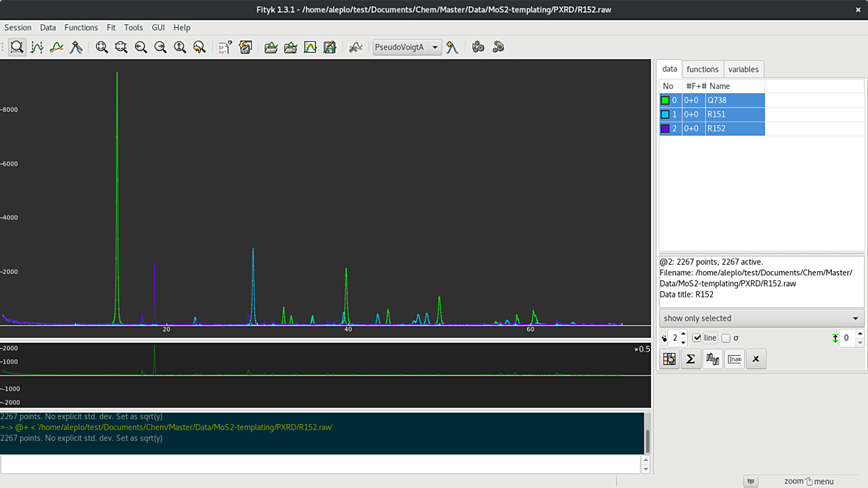This screenshot has width=868, height=488.
Task: Activate add-peak mode tool
Action: (76, 47)
